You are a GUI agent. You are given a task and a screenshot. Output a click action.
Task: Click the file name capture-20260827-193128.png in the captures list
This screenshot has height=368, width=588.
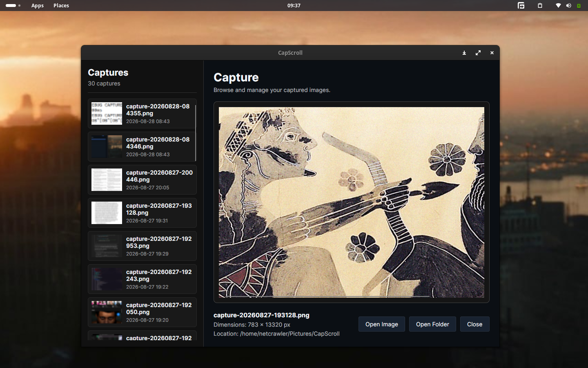click(159, 209)
